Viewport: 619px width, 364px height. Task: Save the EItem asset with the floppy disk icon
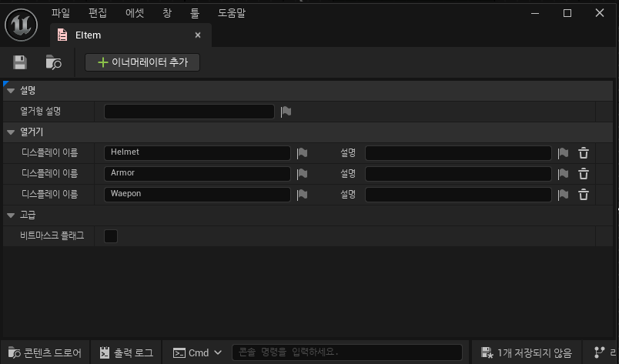20,62
